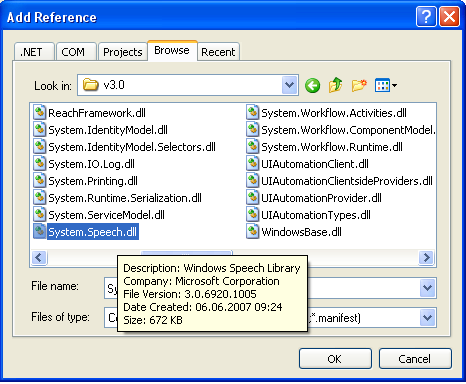Viewport: 466px width, 384px height.
Task: Select the System.Runtime.Serialization.dll file name
Action: [125, 198]
